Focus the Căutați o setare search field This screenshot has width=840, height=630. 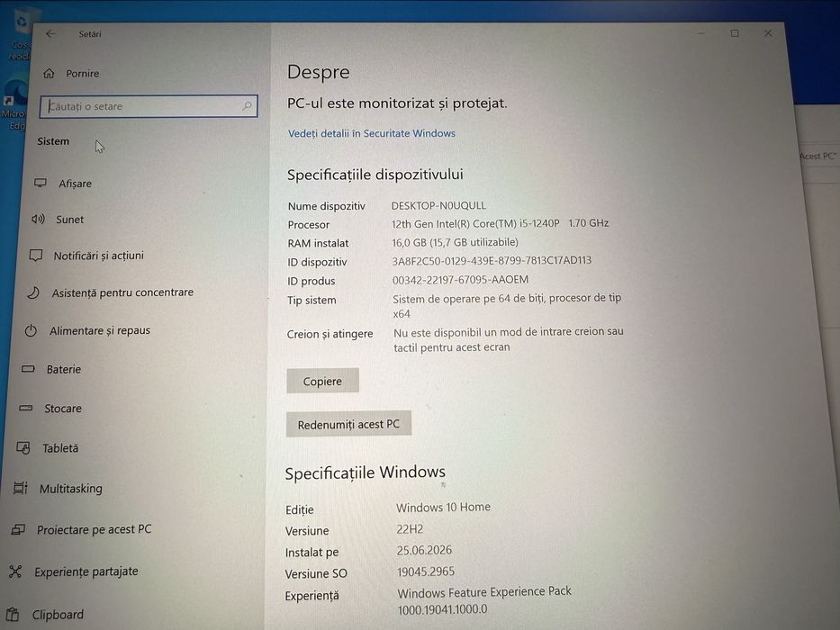tap(149, 106)
